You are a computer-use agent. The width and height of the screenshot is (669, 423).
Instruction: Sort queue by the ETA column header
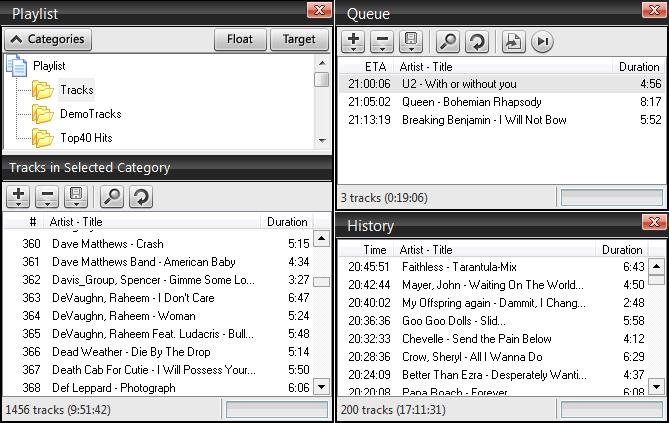[x=374, y=67]
